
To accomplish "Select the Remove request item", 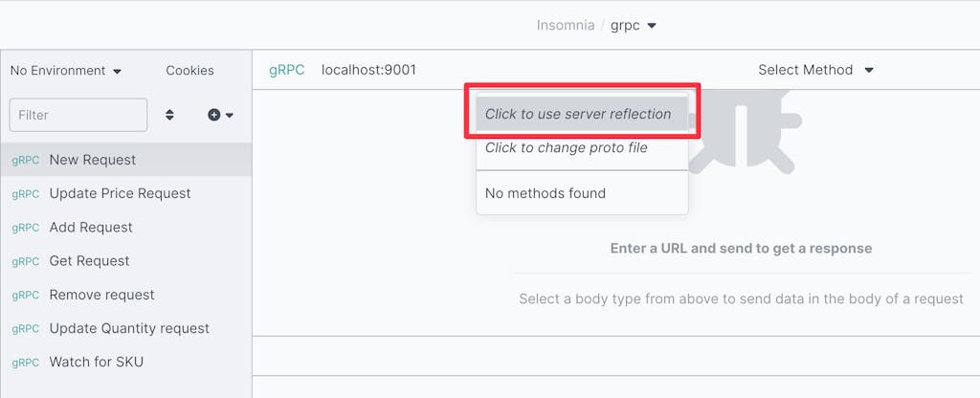I will coord(101,295).
